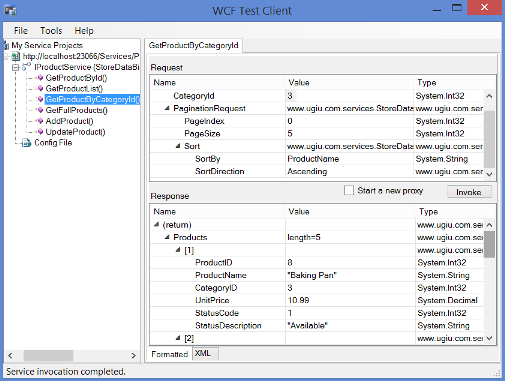Click the request Value column header
This screenshot has width=505, height=381.
click(349, 82)
